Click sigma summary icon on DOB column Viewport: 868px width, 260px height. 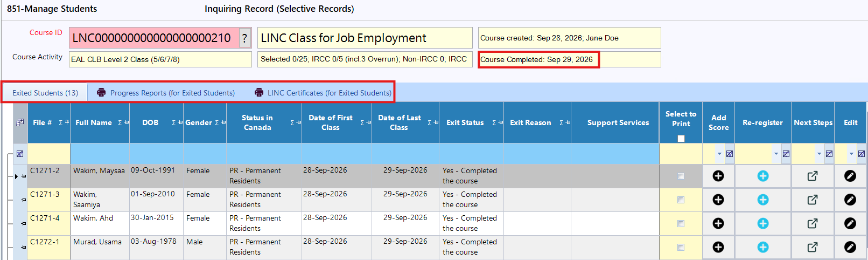174,123
